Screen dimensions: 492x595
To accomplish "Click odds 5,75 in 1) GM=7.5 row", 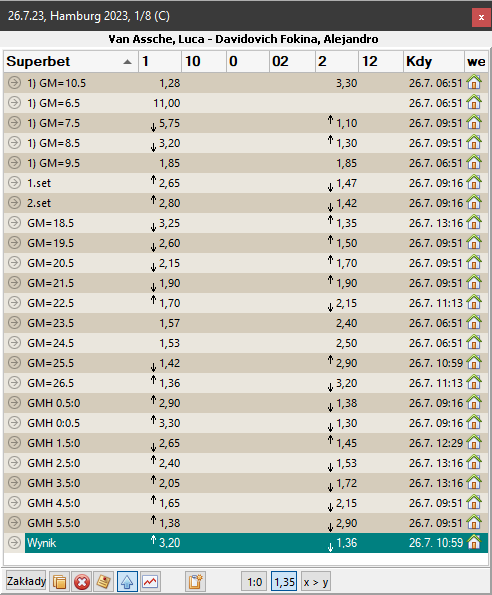I will (x=169, y=123).
